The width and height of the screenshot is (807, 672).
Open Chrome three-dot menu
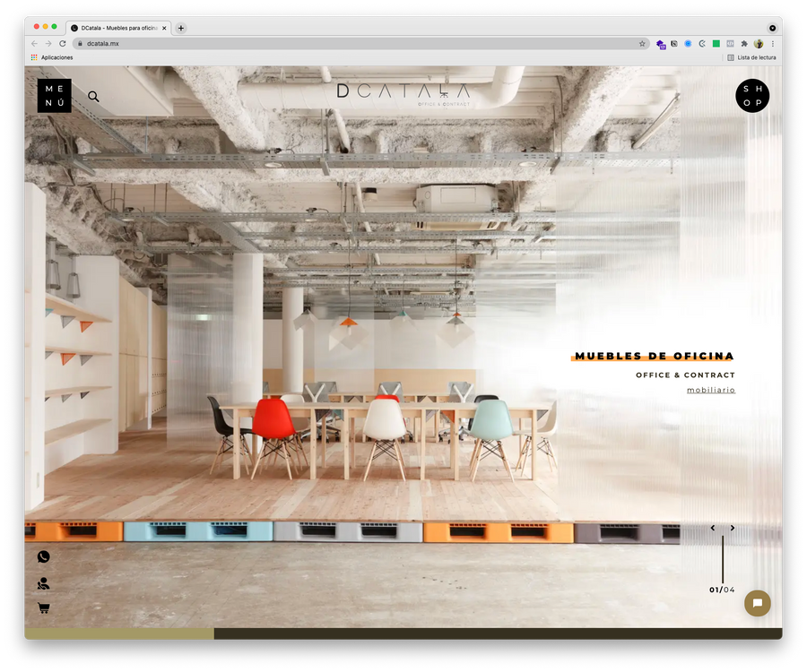[x=773, y=44]
